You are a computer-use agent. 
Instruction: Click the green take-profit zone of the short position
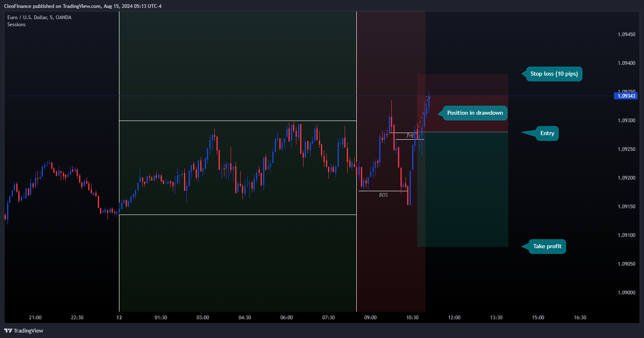(x=462, y=190)
